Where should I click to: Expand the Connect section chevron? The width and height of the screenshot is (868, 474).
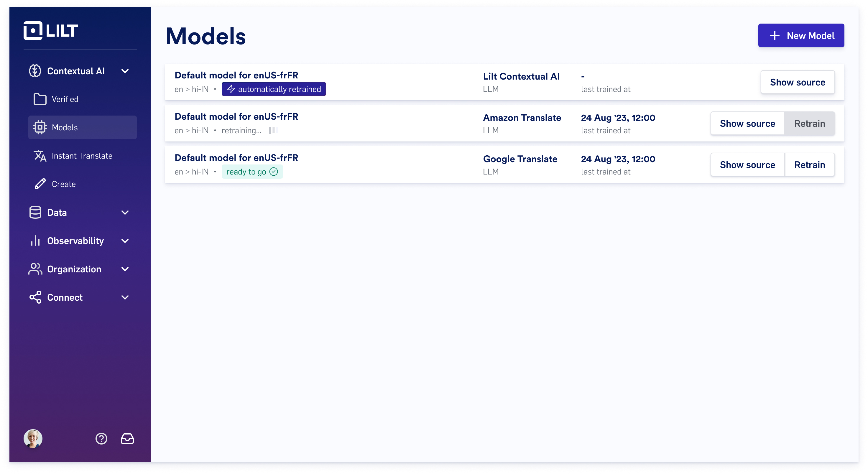[x=125, y=297]
